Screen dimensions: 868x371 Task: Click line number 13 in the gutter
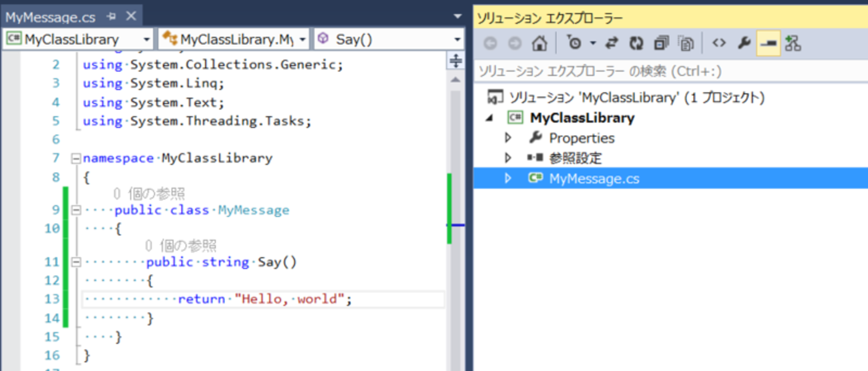coord(52,300)
